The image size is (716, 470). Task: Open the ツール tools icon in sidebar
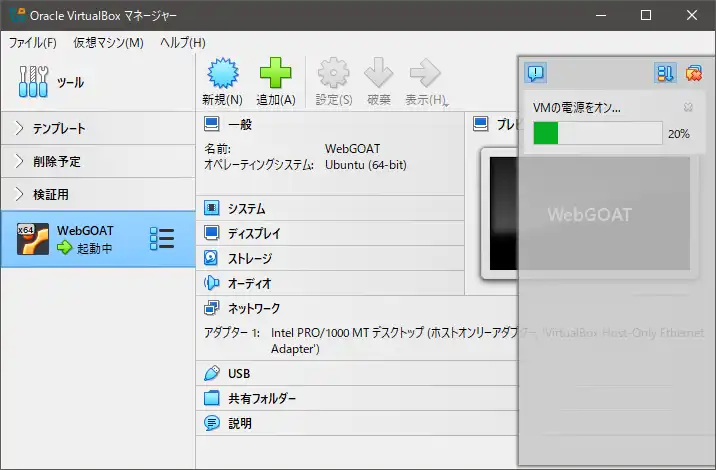(33, 82)
